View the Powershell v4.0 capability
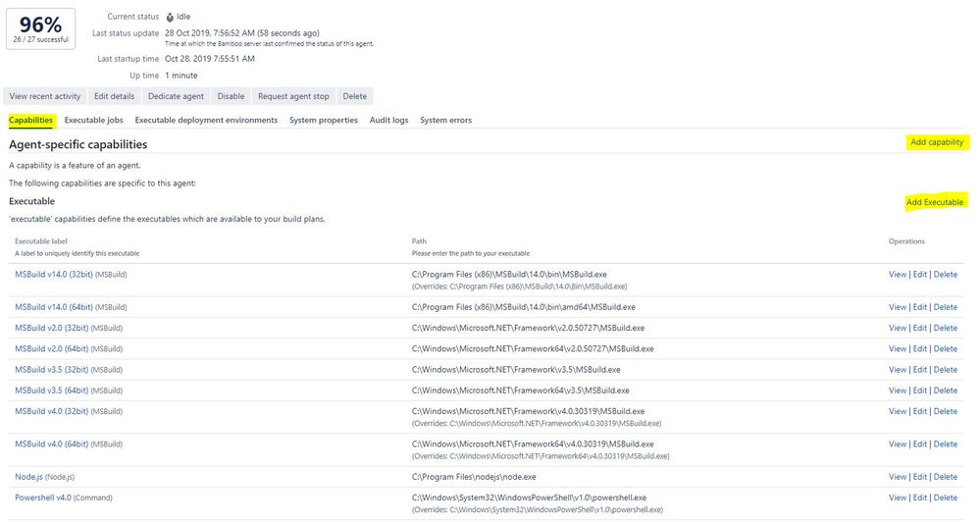This screenshot has width=980, height=522. point(898,497)
